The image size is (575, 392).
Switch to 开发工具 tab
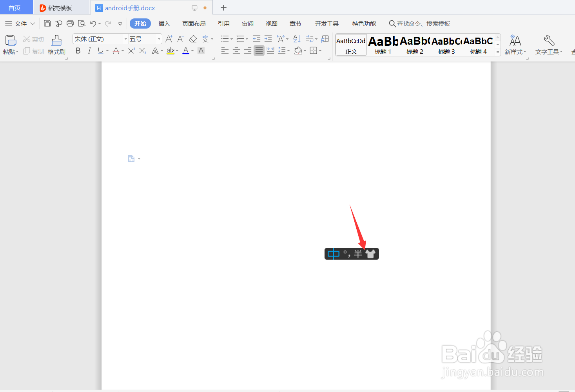tap(327, 23)
